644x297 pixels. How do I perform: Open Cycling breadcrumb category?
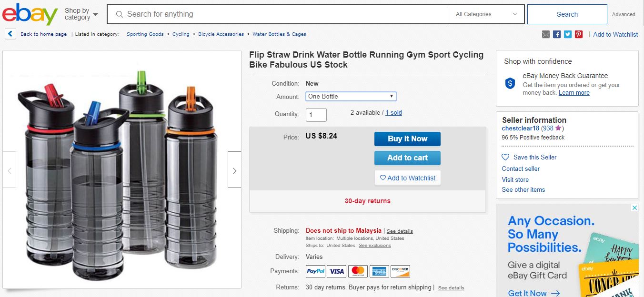181,34
